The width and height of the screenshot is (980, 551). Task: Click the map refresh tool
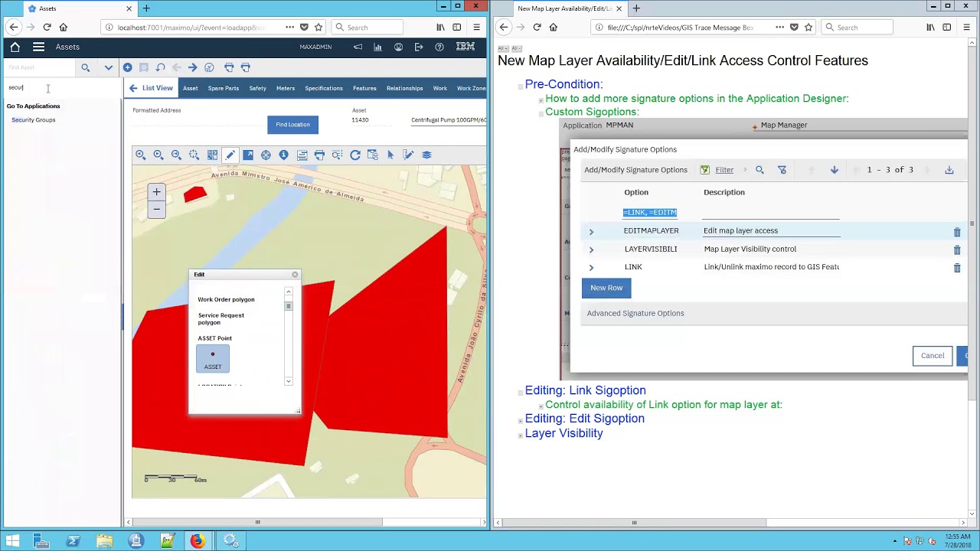pyautogui.click(x=355, y=155)
